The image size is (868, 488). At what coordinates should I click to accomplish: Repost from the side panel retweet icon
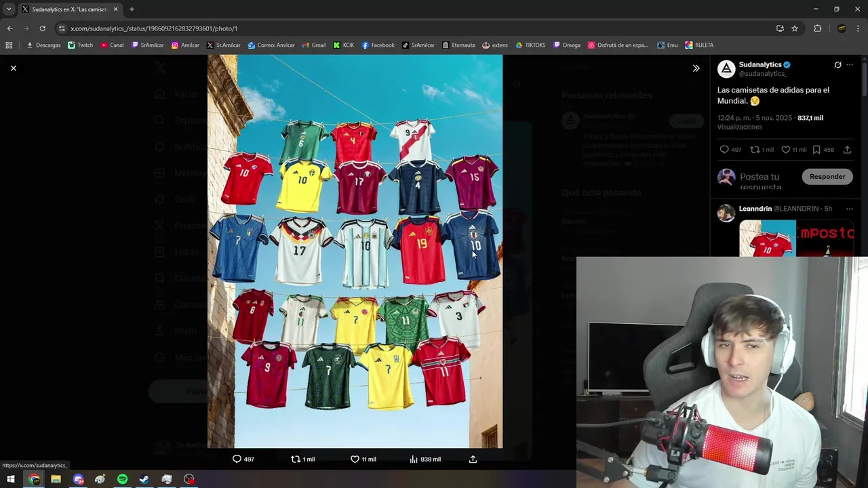point(755,150)
